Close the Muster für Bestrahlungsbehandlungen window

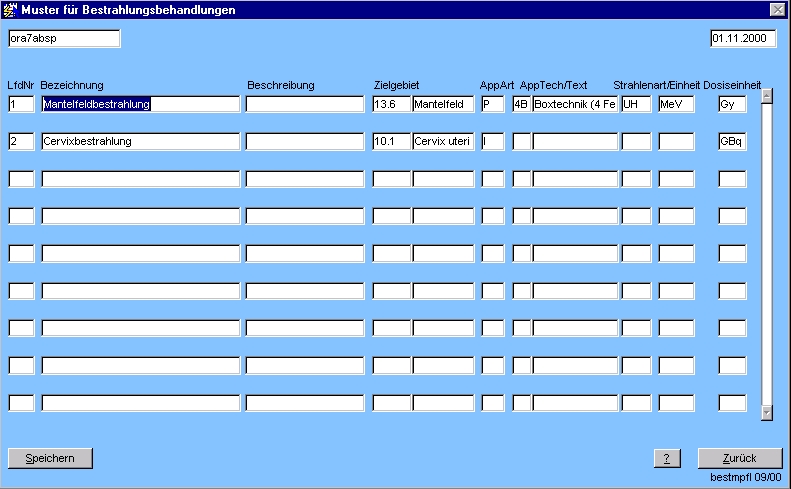point(777,10)
